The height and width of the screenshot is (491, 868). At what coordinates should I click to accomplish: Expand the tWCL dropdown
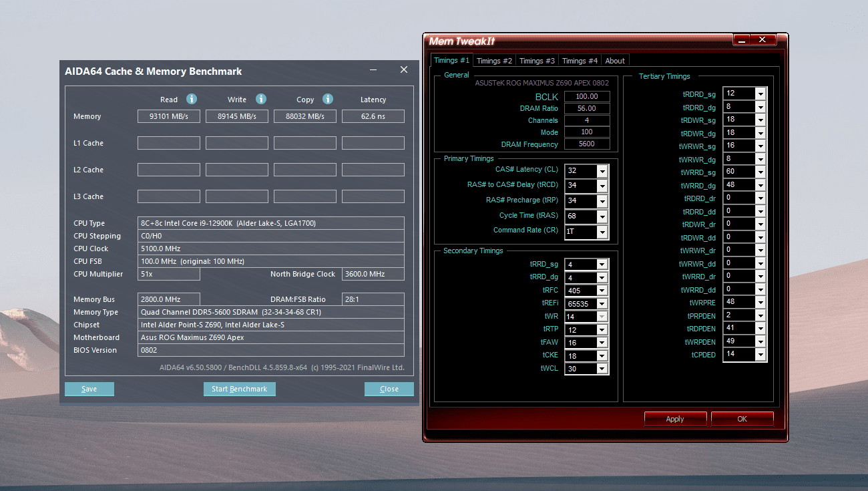point(602,369)
